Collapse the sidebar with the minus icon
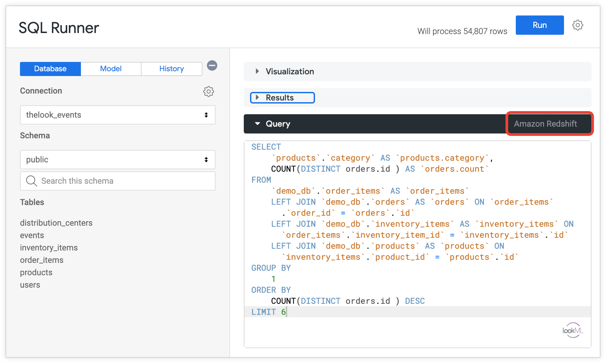This screenshot has height=364, width=606. [212, 65]
